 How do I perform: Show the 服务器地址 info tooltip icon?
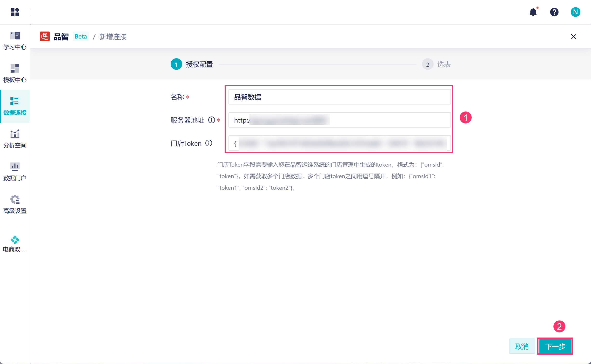click(212, 120)
